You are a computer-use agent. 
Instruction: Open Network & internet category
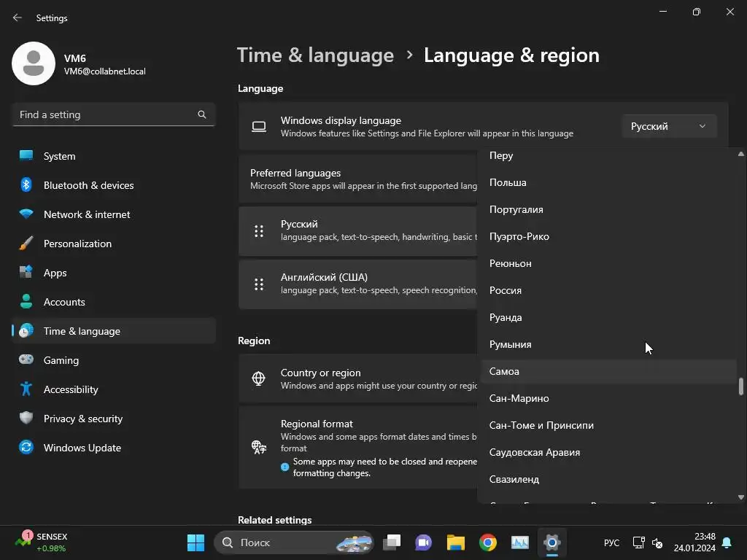coord(114,215)
